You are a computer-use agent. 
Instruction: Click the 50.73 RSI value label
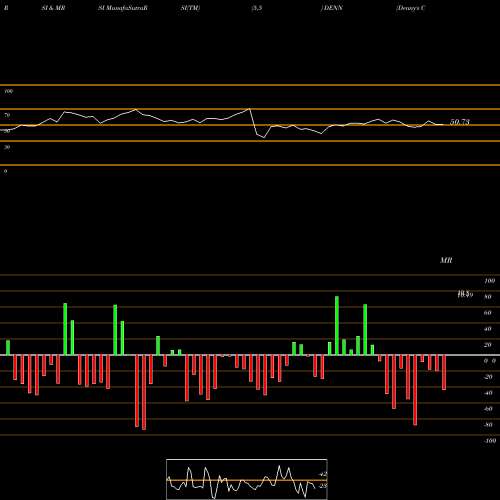[x=460, y=122]
